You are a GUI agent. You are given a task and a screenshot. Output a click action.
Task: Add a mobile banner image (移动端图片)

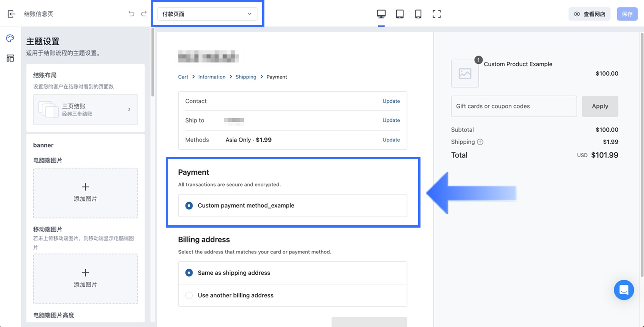click(86, 279)
